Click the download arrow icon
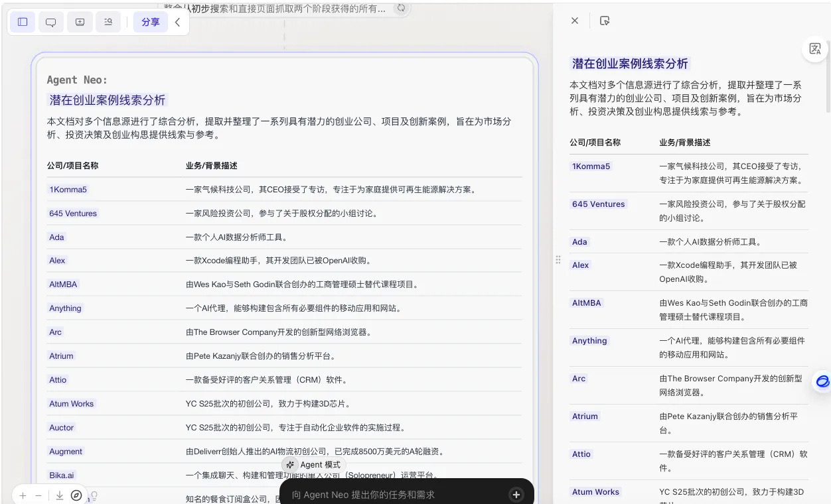This screenshot has height=504, width=831. 60,495
